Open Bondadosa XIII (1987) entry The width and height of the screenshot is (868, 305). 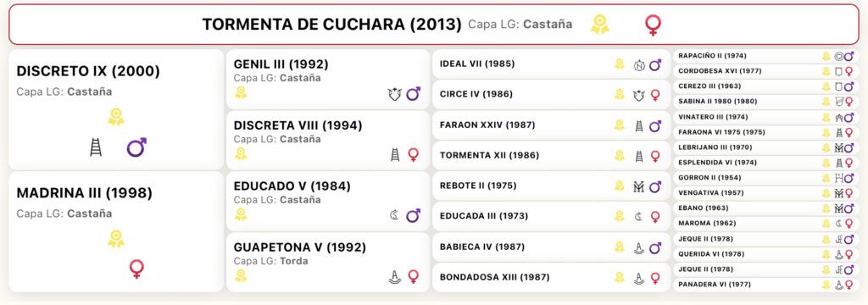[x=551, y=277]
